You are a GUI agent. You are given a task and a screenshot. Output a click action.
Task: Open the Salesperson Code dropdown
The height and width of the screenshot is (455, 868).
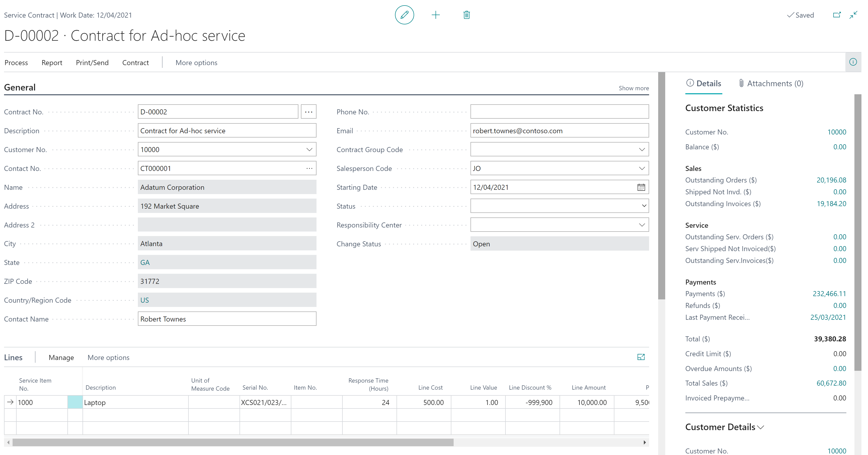643,168
